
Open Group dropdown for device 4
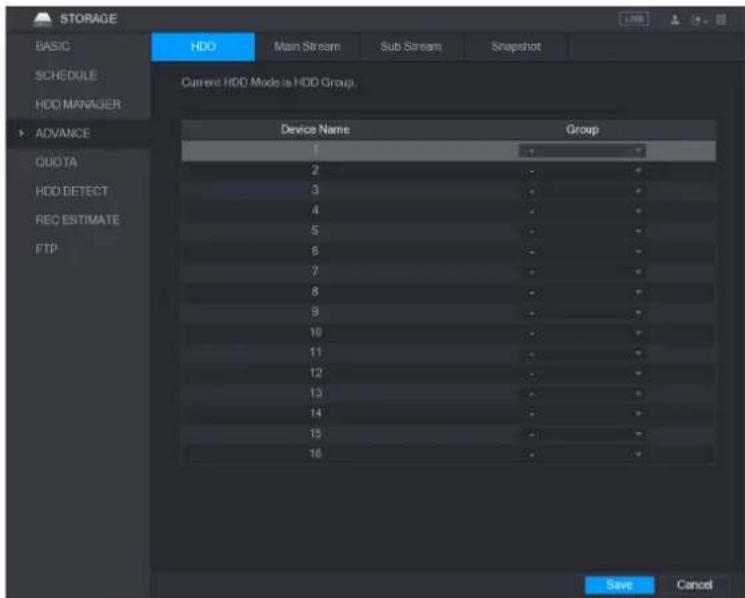tap(582, 211)
